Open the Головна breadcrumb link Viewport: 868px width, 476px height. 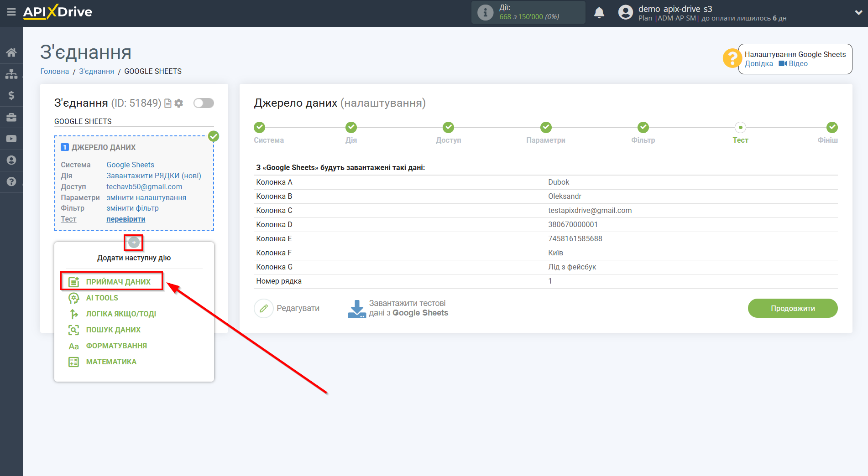55,71
